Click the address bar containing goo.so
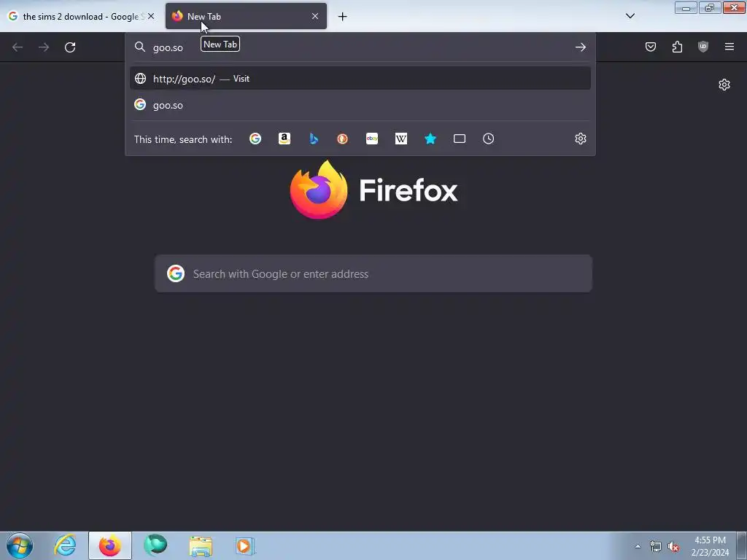The image size is (747, 560). pos(360,47)
